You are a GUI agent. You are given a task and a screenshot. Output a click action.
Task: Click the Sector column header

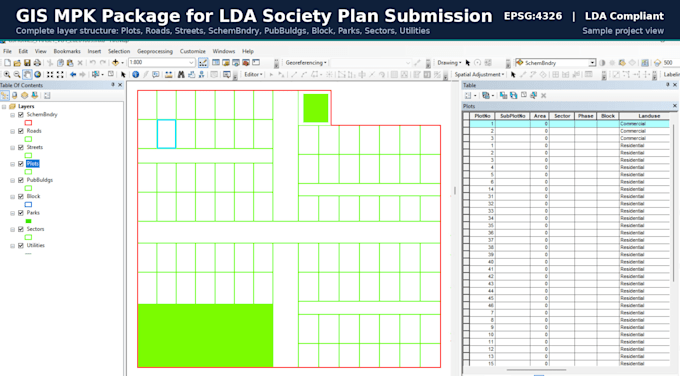coord(562,116)
